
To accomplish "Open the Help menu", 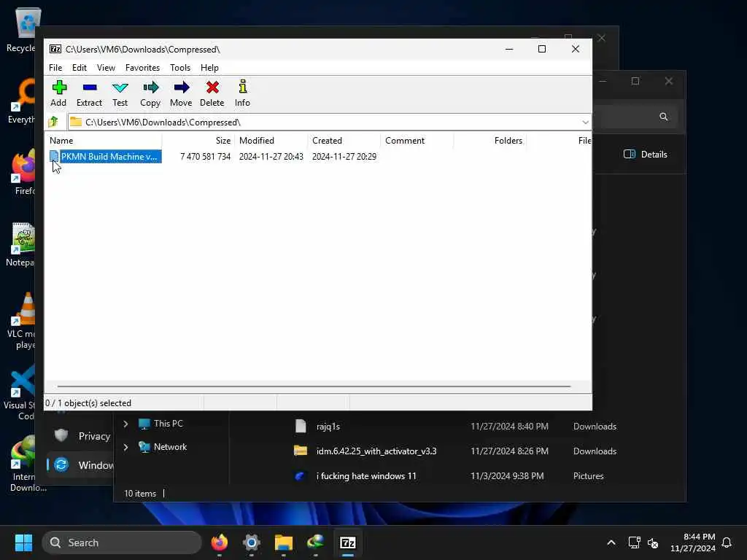I will (x=209, y=68).
